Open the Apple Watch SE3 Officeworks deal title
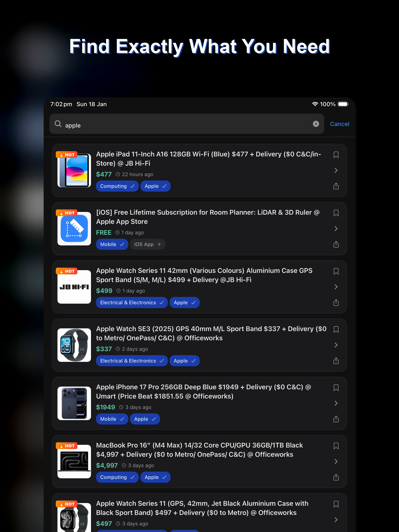399x532 pixels. pos(211,333)
